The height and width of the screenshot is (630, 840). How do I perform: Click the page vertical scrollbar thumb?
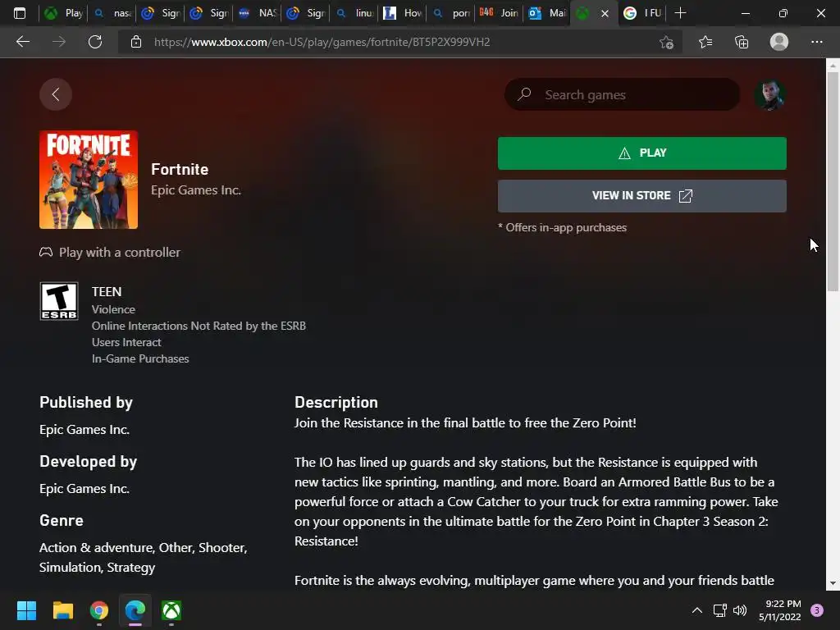(833, 181)
